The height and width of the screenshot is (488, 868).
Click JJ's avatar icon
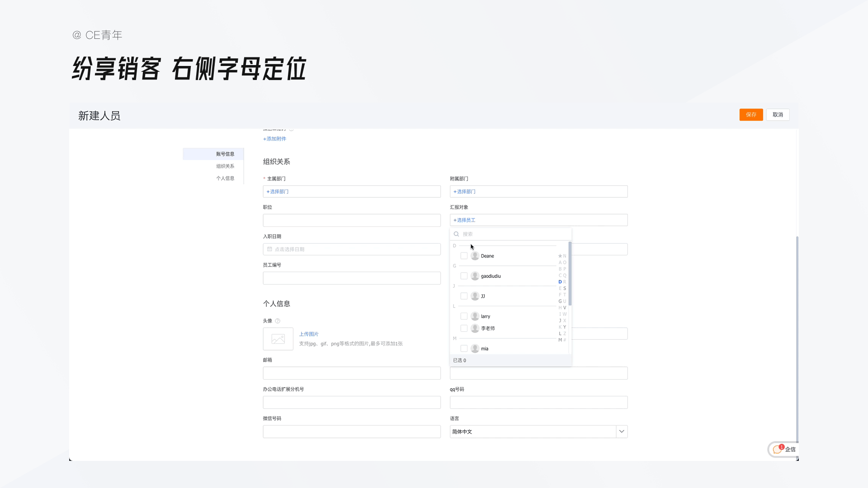(x=475, y=296)
